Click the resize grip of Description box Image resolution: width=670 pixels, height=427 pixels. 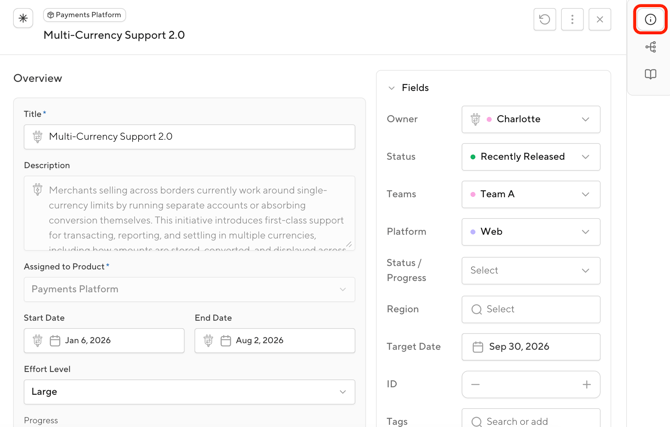(x=349, y=244)
